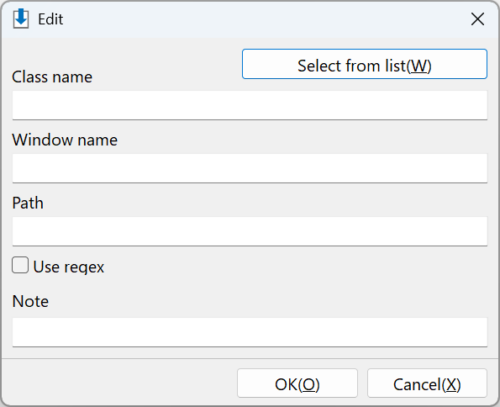Image resolution: width=500 pixels, height=407 pixels.
Task: Focus the Note text field
Action: pyautogui.click(x=250, y=332)
